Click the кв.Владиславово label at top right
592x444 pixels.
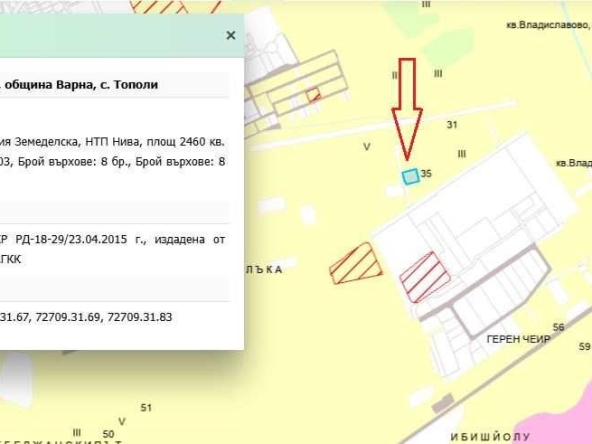point(548,25)
